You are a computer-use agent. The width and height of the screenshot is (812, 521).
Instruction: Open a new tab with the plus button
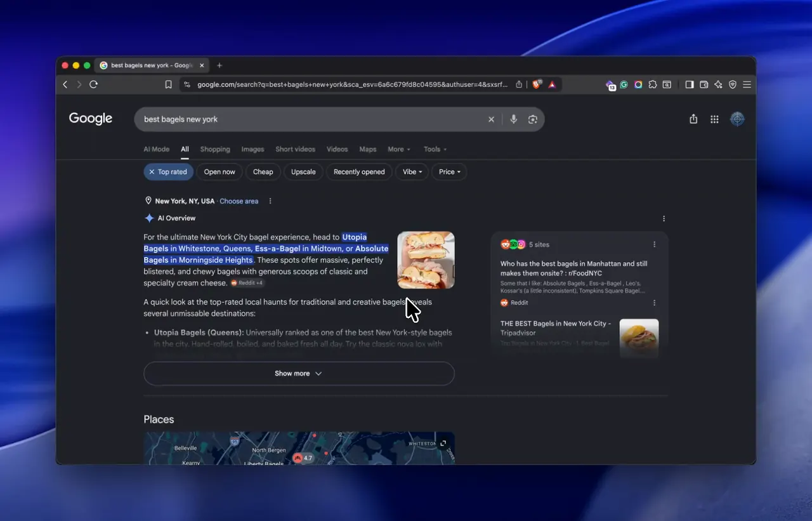(219, 65)
